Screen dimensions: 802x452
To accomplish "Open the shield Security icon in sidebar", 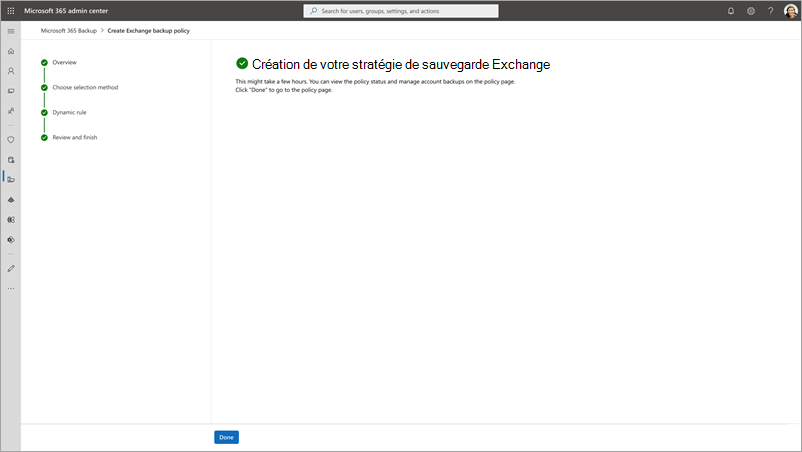I will tap(11, 140).
